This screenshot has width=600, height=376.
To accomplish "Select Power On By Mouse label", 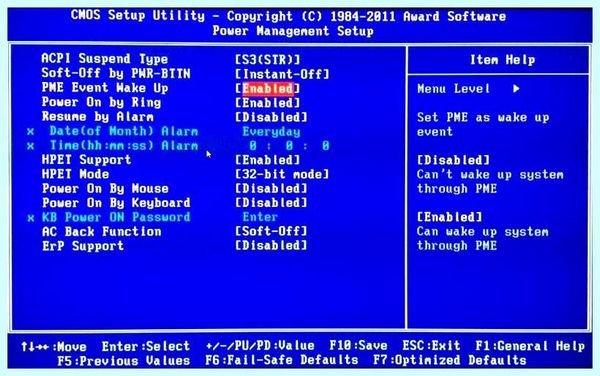I will click(105, 188).
